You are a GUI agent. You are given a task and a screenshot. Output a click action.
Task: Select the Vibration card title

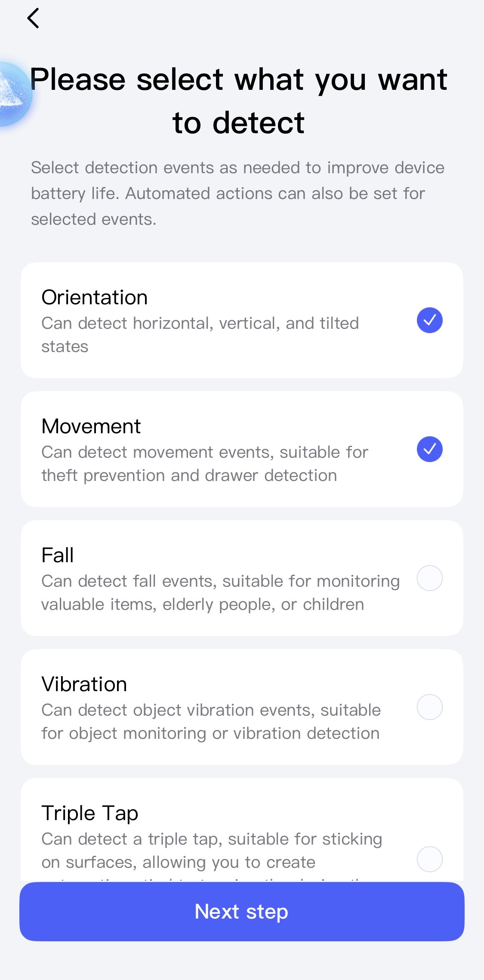[x=84, y=684]
